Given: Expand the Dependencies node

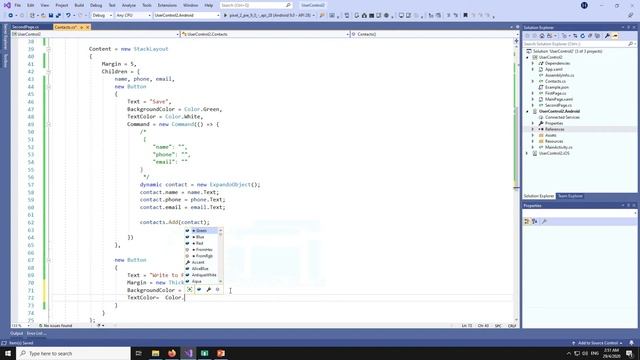Looking at the screenshot, I should click(533, 63).
